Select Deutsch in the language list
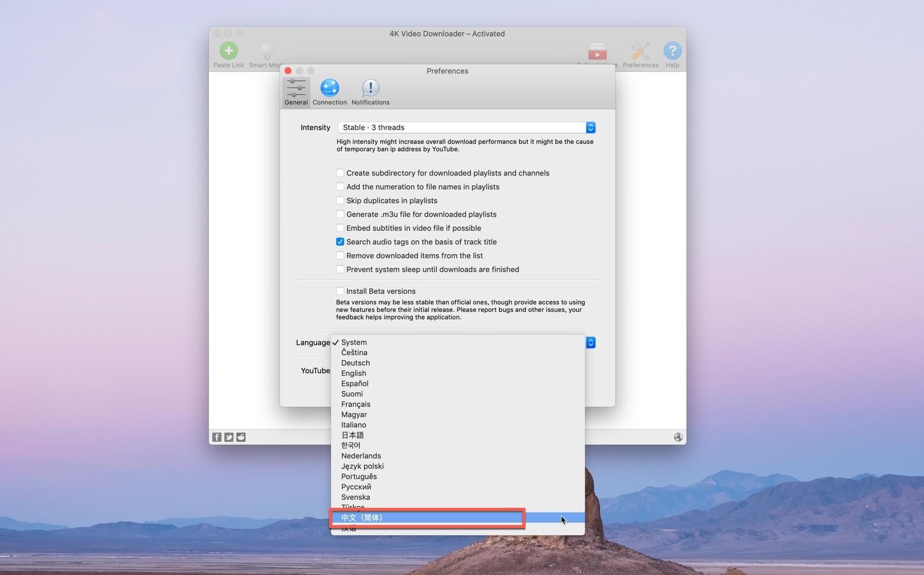 point(458,363)
